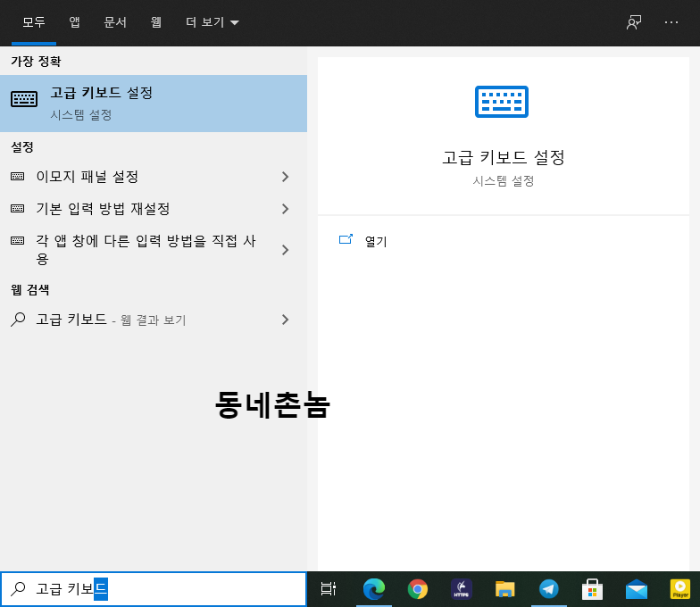Switch to the 문서 tab
This screenshot has width=700, height=607.
click(115, 21)
